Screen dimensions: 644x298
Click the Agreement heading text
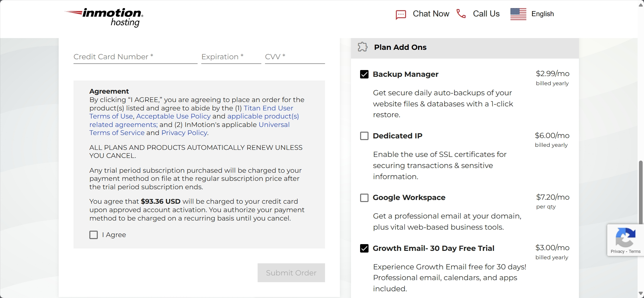[109, 91]
